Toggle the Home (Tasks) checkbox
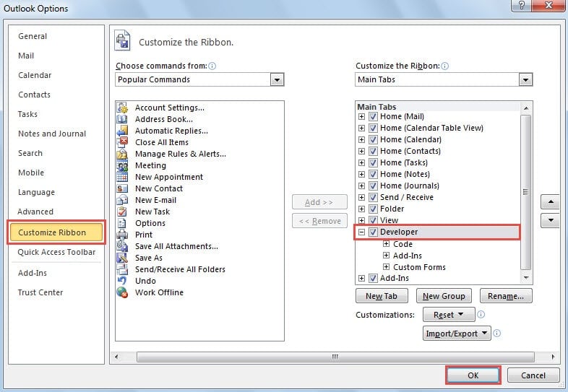The height and width of the screenshot is (392, 568). pyautogui.click(x=373, y=163)
